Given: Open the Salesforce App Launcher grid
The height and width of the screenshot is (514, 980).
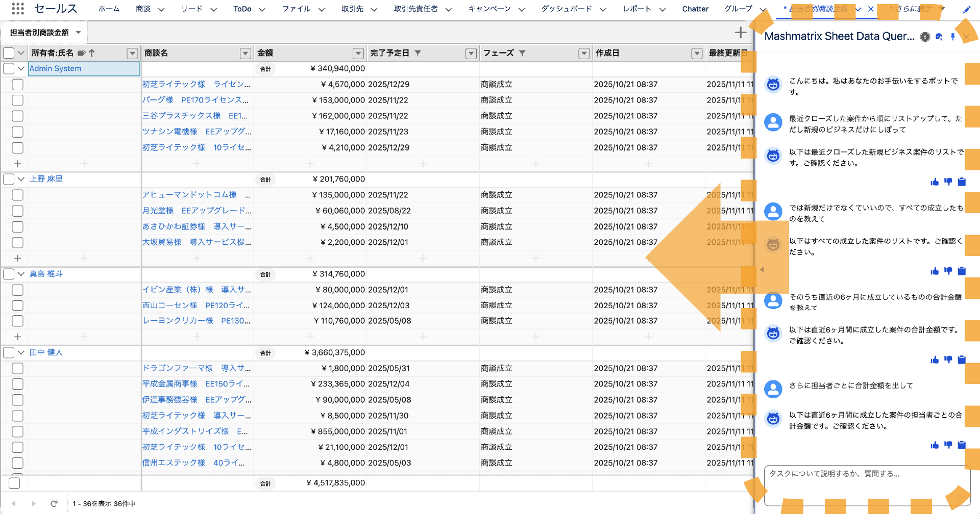Looking at the screenshot, I should [18, 9].
